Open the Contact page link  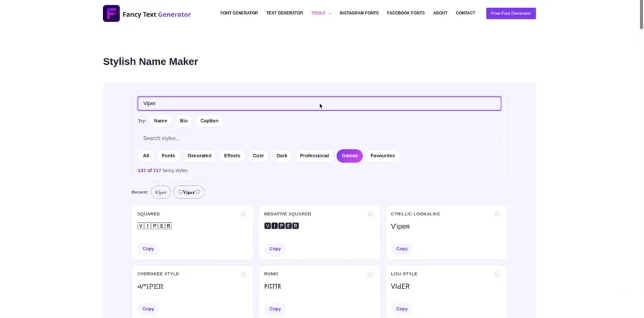point(465,13)
